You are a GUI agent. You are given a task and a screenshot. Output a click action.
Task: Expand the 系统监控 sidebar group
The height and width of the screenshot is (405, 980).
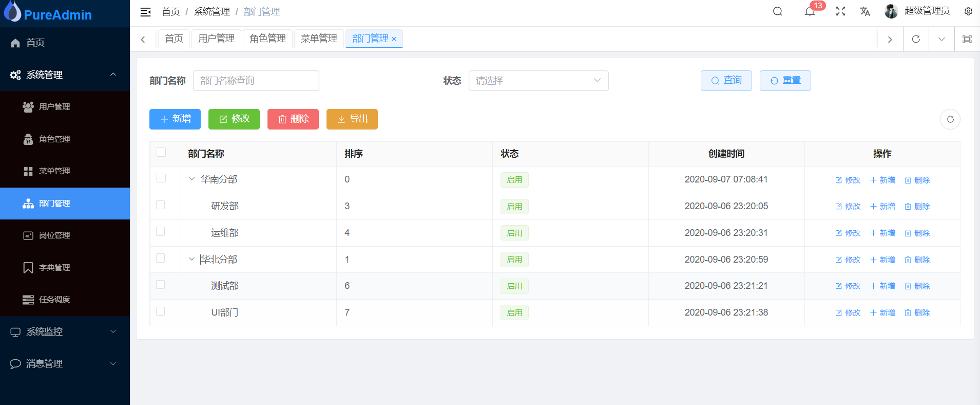point(65,332)
